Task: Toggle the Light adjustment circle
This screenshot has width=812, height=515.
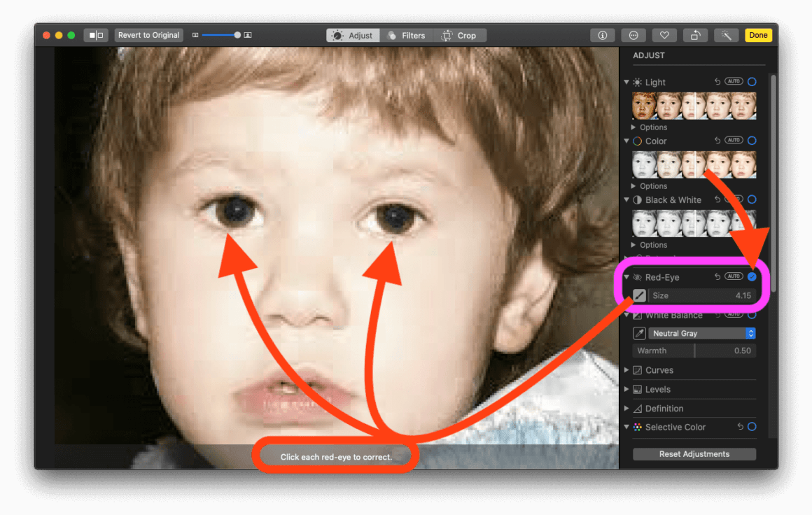Action: 752,82
